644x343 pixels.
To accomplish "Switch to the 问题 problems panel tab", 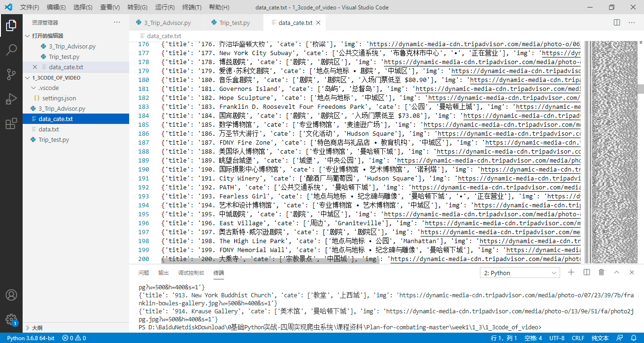I will [144, 273].
